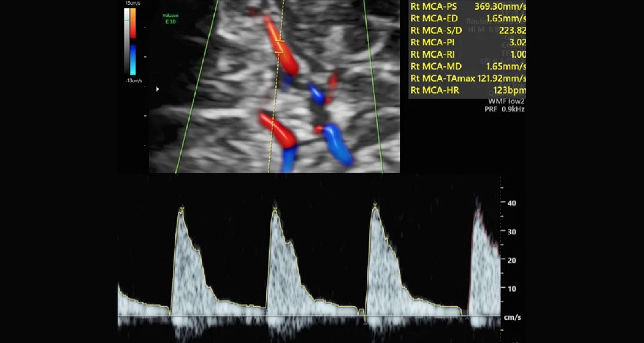Select the Rt MCA-S/D ratio row
This screenshot has width=644, height=343.
point(468,31)
